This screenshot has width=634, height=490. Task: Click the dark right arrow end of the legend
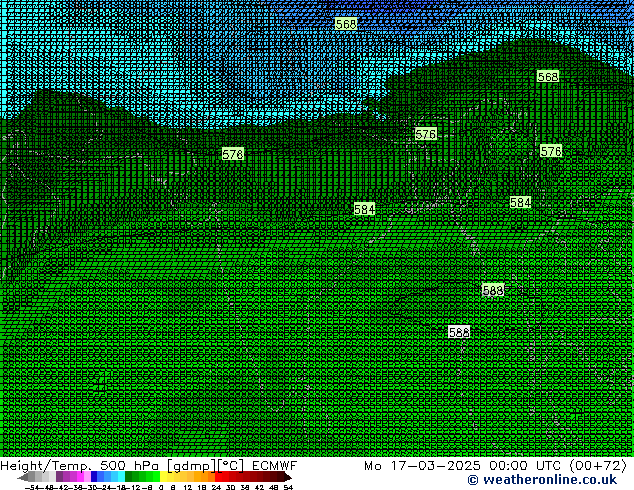point(288,477)
